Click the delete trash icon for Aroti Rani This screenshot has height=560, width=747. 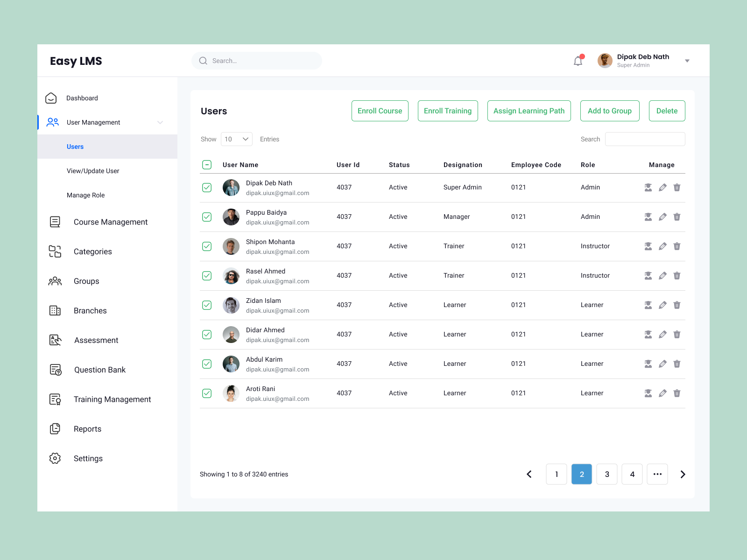pos(677,393)
